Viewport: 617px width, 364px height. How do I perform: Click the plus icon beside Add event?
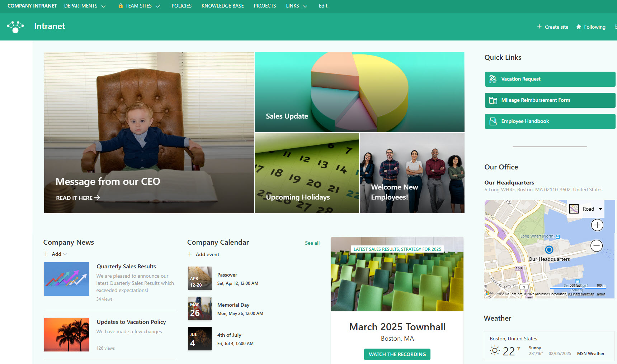point(190,254)
